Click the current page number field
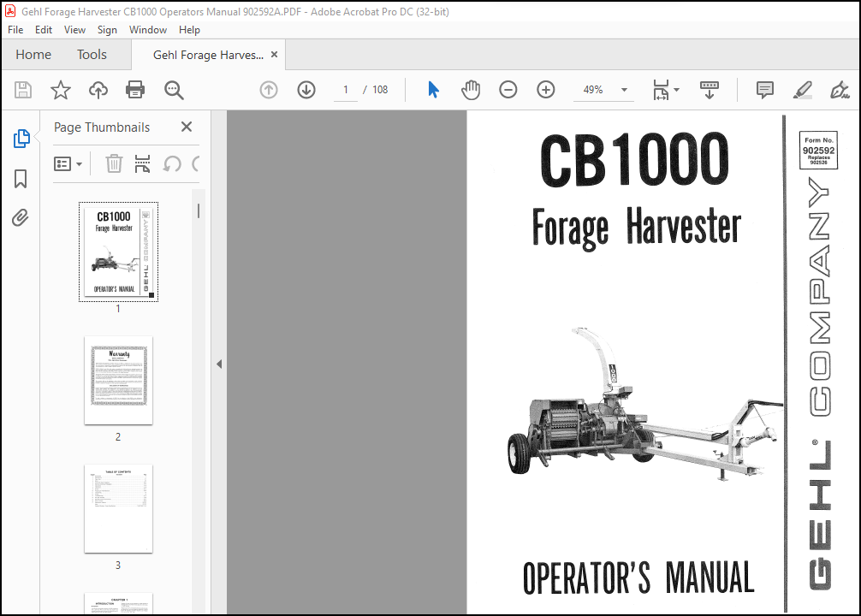Viewport: 861px width, 616px height. [x=346, y=90]
